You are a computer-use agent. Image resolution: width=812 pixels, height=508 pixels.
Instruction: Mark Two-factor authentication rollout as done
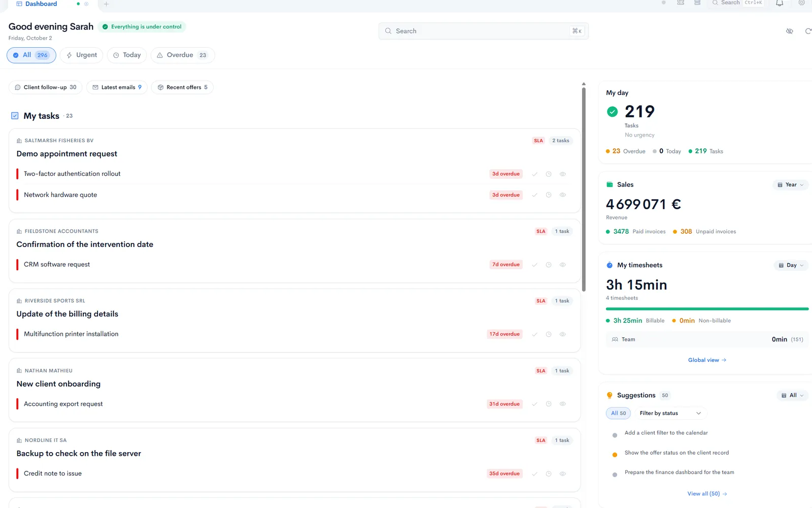pos(534,174)
